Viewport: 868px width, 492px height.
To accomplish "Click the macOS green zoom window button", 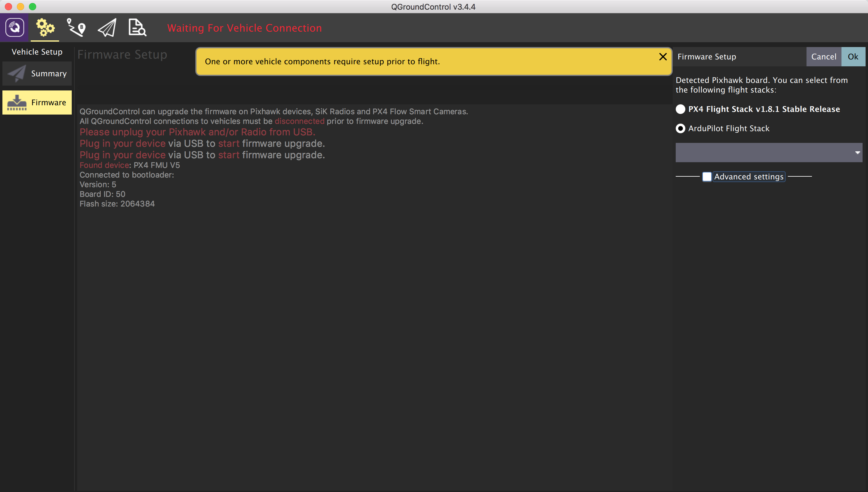I will tap(33, 6).
